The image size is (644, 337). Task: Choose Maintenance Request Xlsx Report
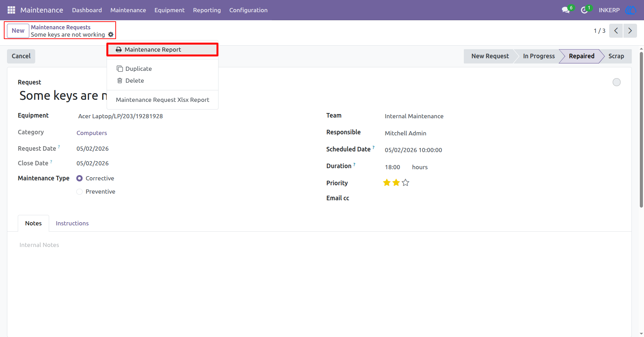162,100
